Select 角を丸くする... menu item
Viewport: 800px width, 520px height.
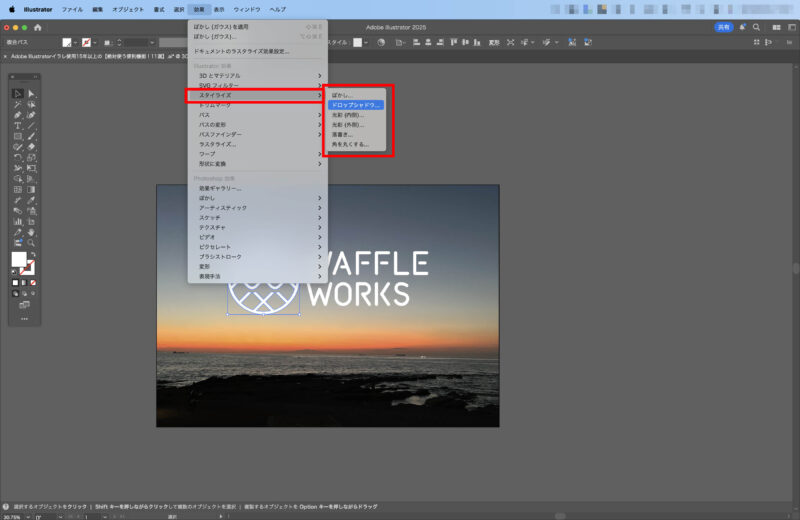350,144
